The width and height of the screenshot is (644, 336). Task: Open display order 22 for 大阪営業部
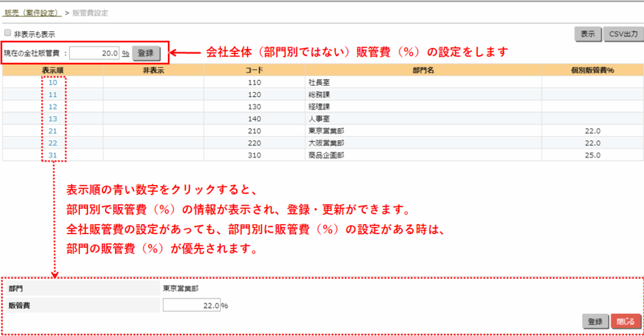click(53, 143)
